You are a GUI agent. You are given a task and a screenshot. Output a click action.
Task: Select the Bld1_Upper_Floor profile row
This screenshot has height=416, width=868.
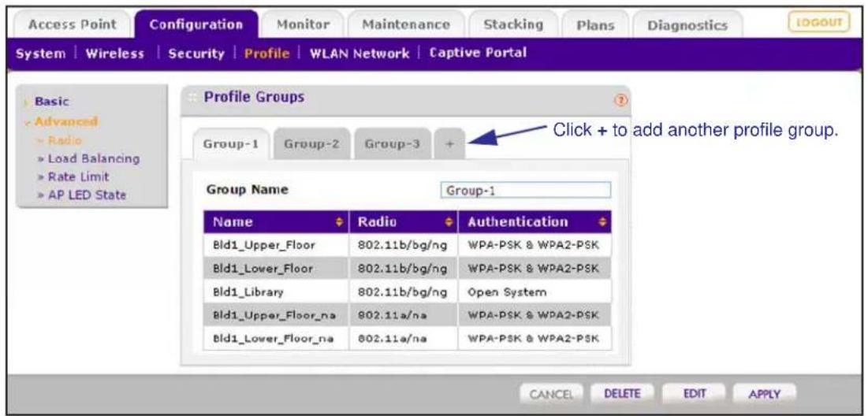[408, 245]
